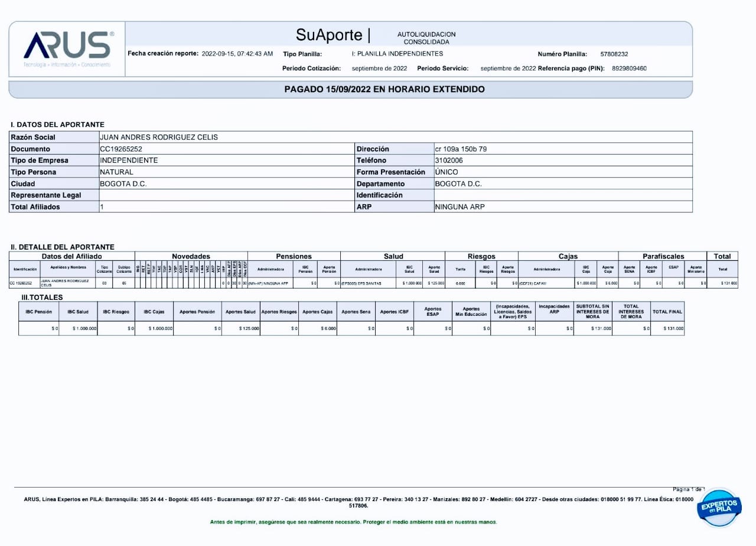The height and width of the screenshot is (546, 756).
Task: Click the green environmental notice text
Action: pyautogui.click(x=353, y=522)
